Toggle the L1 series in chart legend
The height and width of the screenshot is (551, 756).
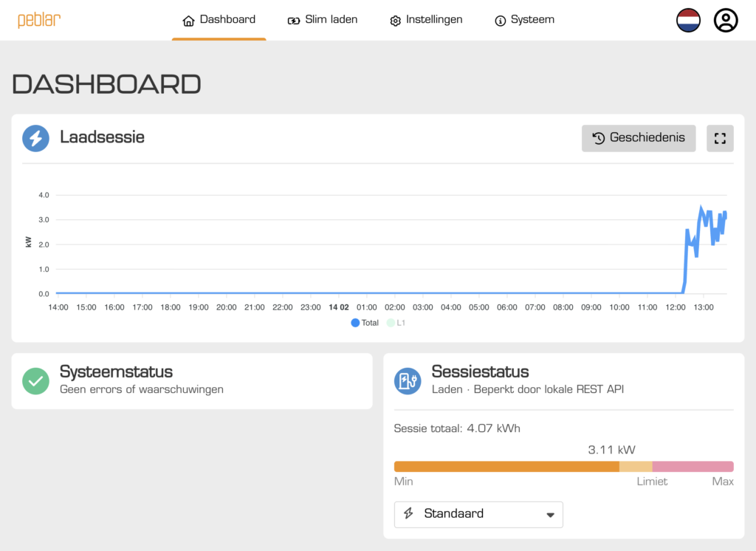pyautogui.click(x=397, y=323)
